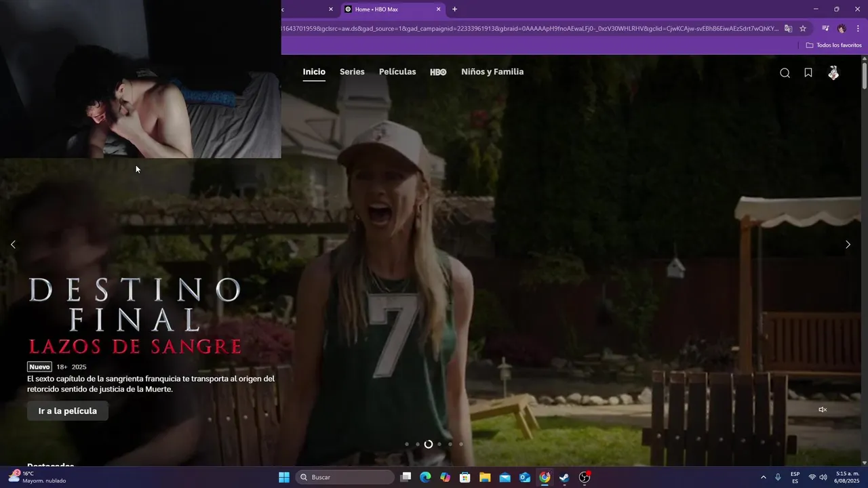Select the Home • HBO Max browser tab
Viewport: 868px width, 488px height.
pyautogui.click(x=393, y=9)
